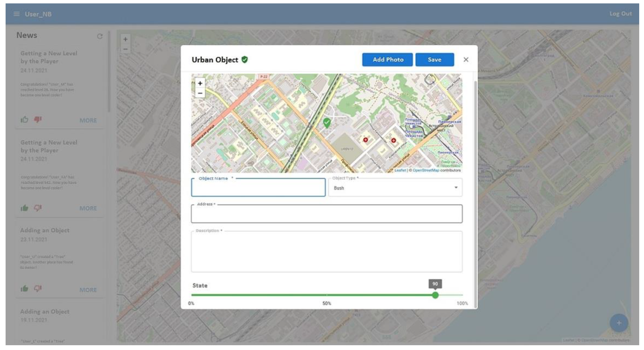This screenshot has width=644, height=350.
Task: Focus the Description text area
Action: [x=327, y=252]
